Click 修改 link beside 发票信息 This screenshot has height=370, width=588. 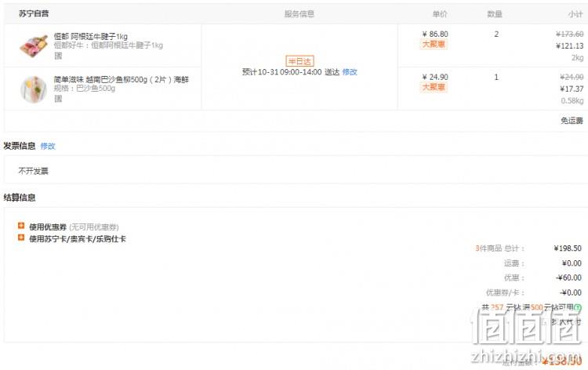48,147
